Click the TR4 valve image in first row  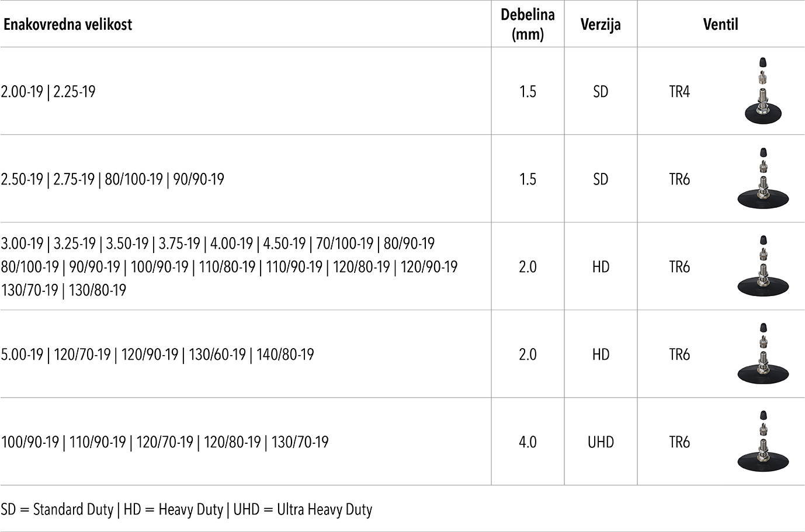coord(763,91)
